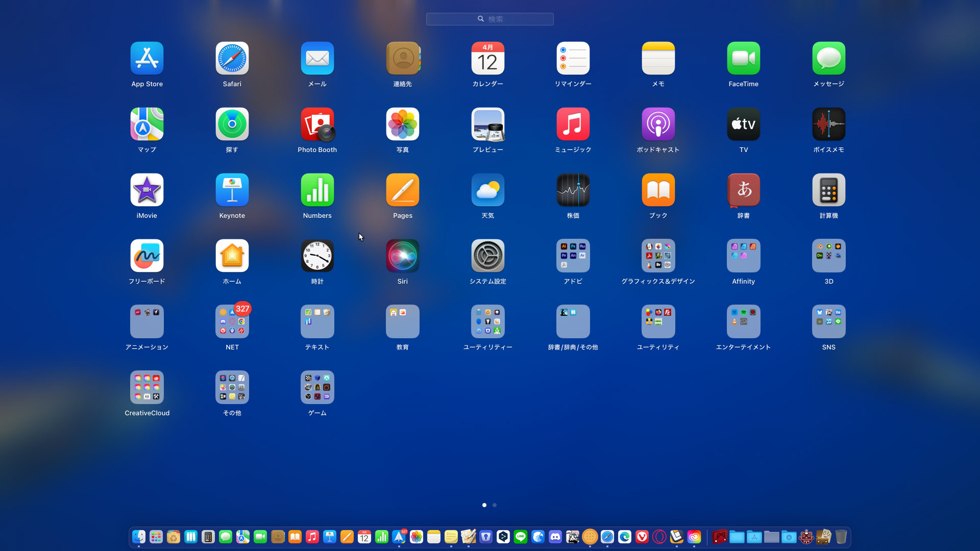980x551 pixels.
Task: Open the Affinity folder
Action: [x=744, y=256]
